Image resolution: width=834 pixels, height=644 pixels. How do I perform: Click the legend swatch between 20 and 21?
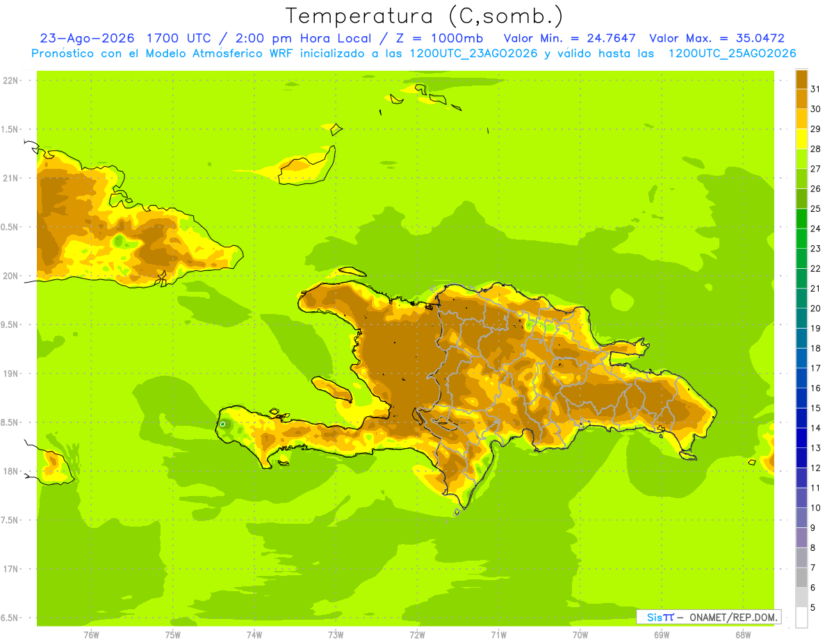click(801, 299)
